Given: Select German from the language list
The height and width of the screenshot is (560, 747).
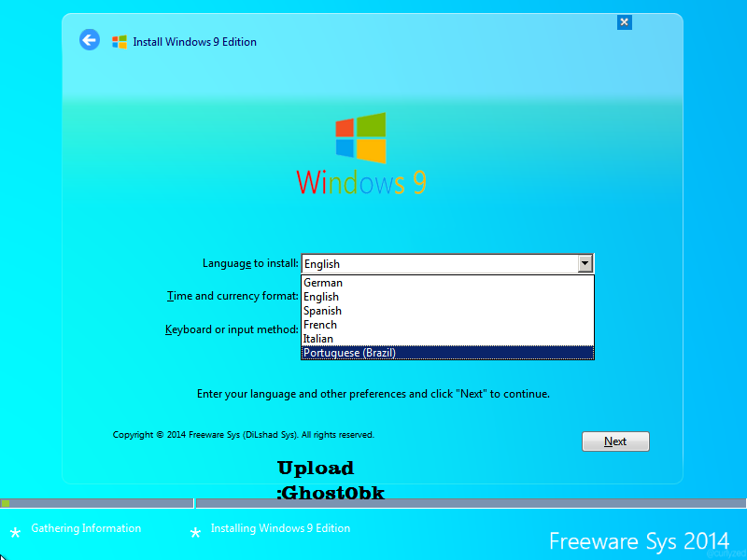Looking at the screenshot, I should click(x=447, y=283).
